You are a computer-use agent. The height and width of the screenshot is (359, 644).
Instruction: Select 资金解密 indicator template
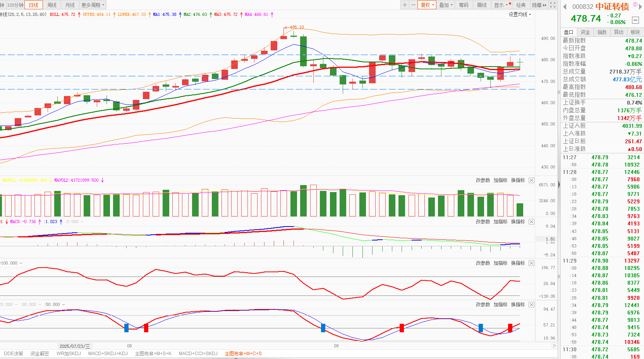coord(39,354)
